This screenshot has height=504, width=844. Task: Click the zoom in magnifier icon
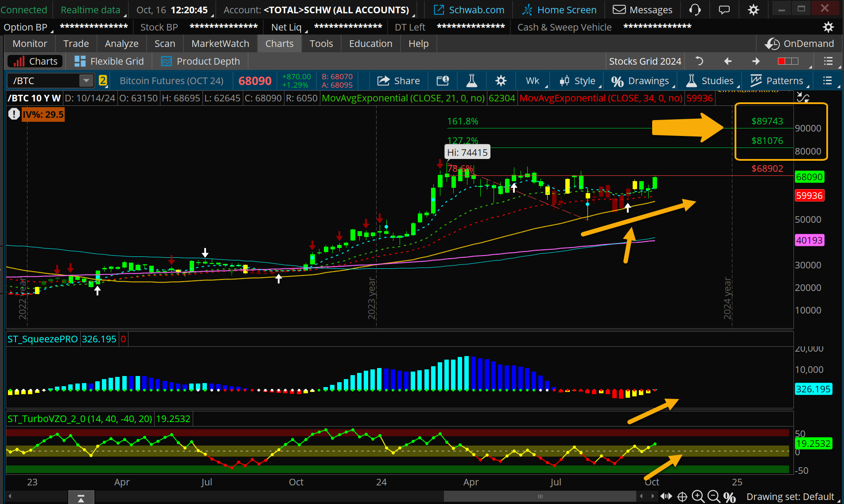(698, 496)
